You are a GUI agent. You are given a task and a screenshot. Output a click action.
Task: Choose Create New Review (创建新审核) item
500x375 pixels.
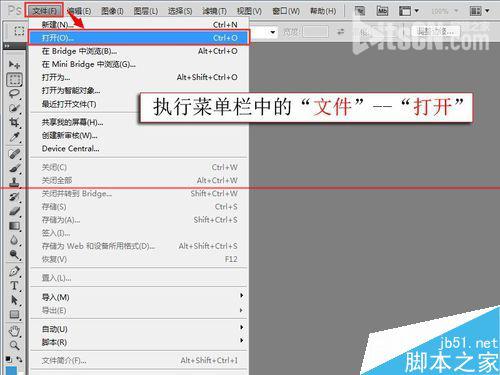pos(139,135)
